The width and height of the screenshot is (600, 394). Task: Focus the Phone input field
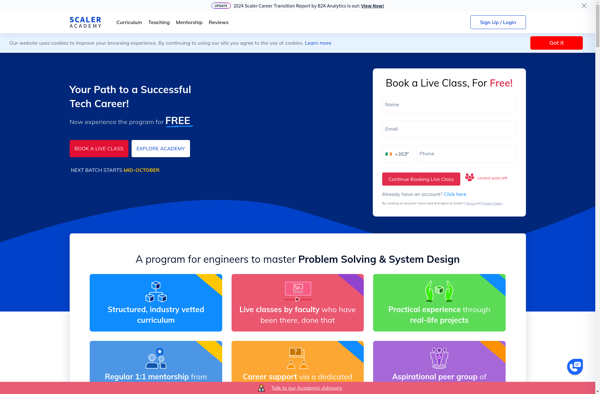[x=466, y=154]
